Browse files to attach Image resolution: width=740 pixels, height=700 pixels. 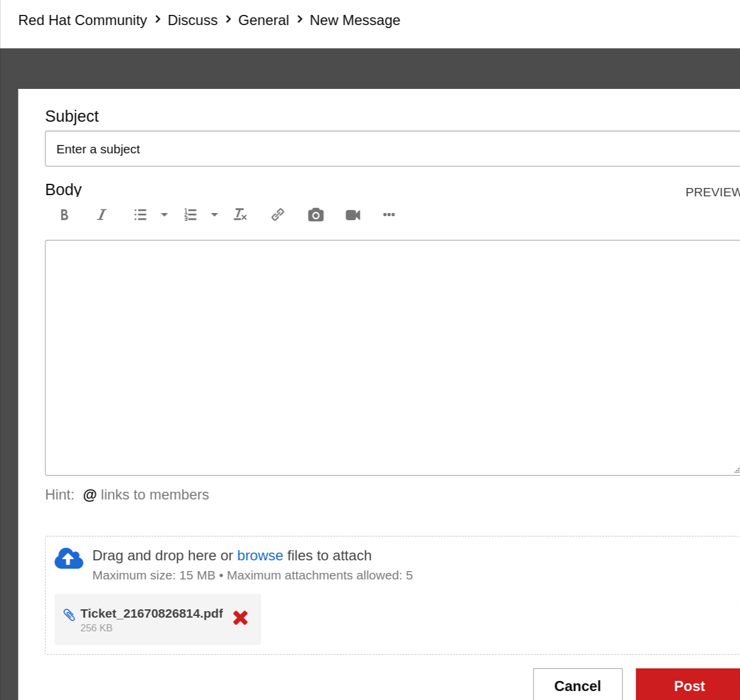click(260, 555)
